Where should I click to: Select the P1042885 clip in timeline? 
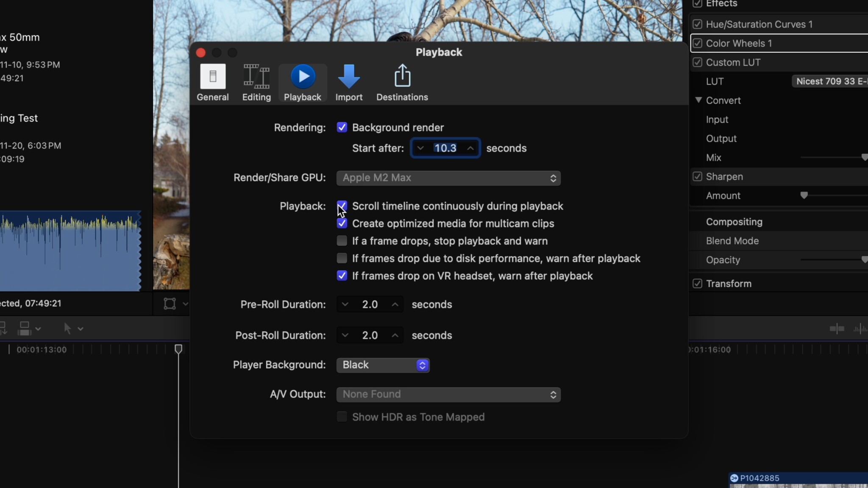pos(798,480)
